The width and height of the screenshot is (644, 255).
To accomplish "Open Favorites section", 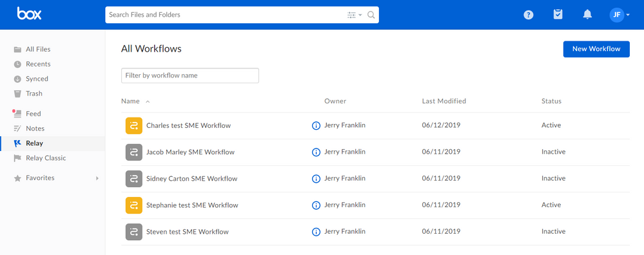I will 40,178.
